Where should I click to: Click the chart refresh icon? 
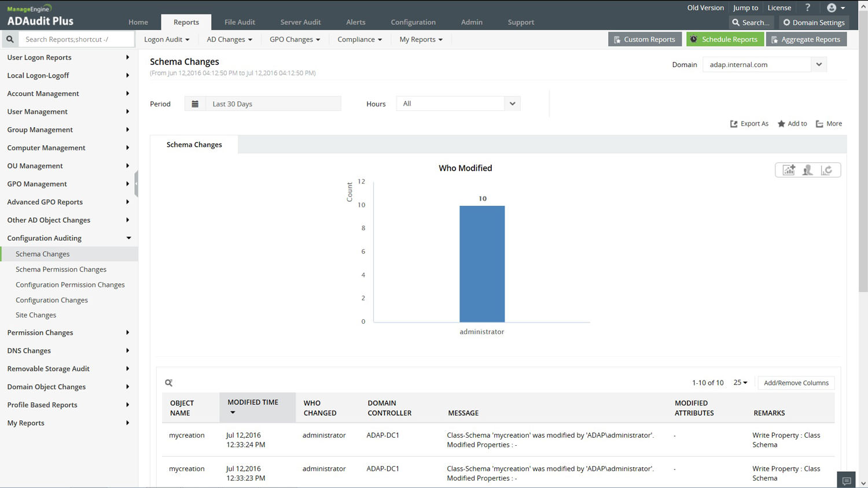(827, 170)
